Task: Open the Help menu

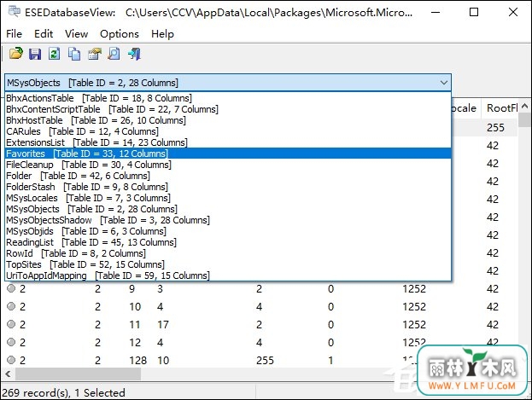Action: coord(162,34)
